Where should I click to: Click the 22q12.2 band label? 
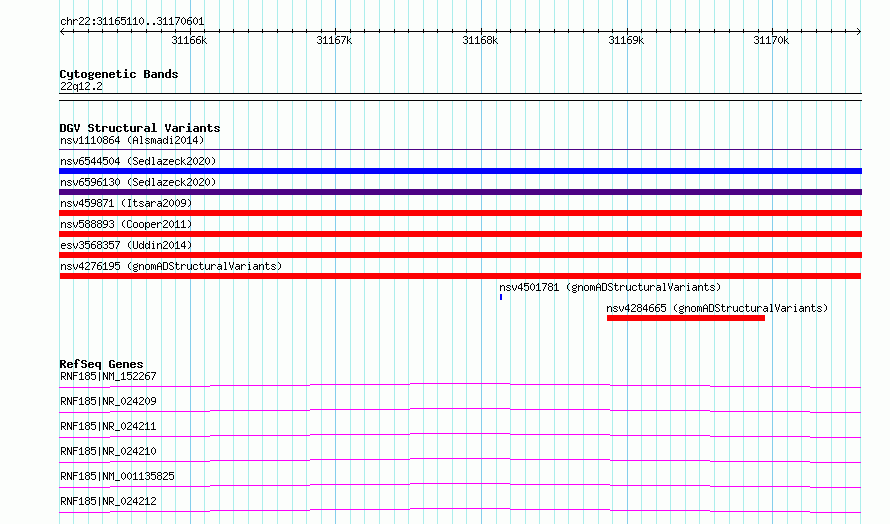click(81, 86)
